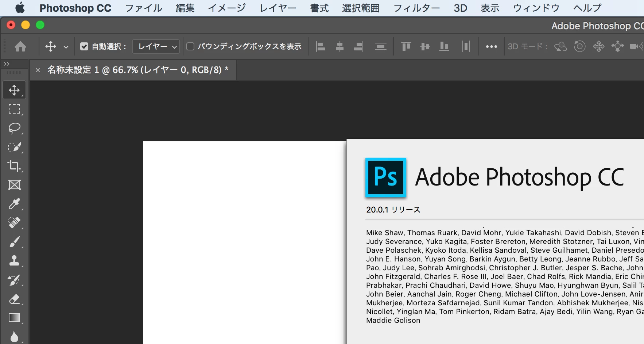The height and width of the screenshot is (344, 644).
Task: Select the Eyedropper tool
Action: click(14, 204)
